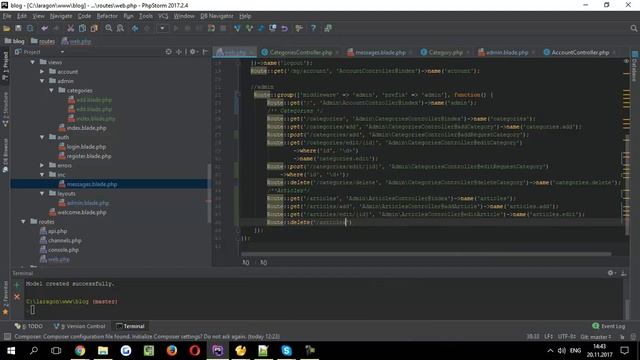The image size is (640, 360).
Task: Open the run configuration dropdown
Action: 162,28
